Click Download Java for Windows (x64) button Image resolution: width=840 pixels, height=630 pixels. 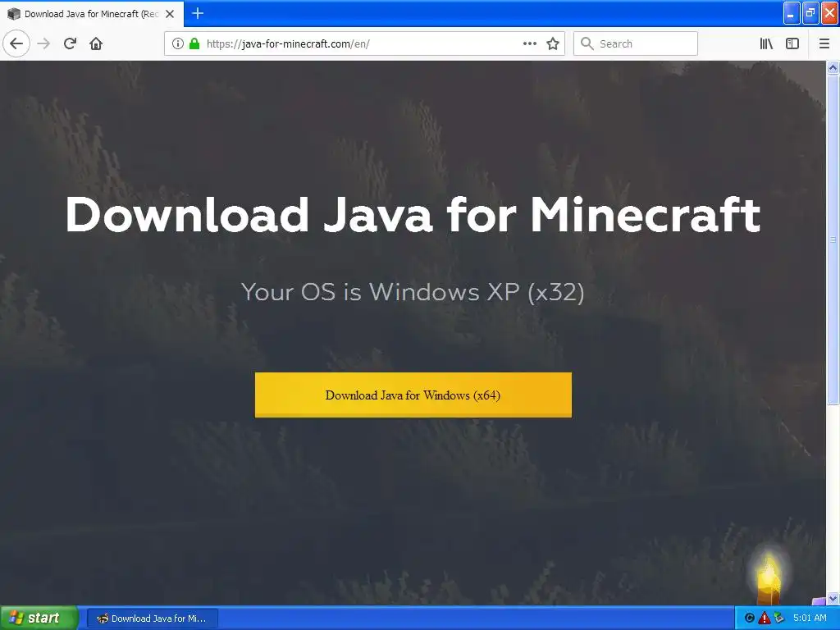[413, 395]
